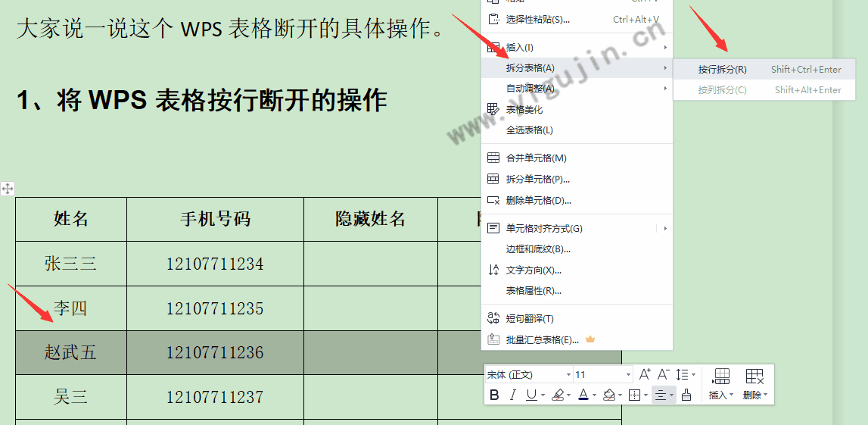The image size is (868, 425).
Task: Click the insert table rows icon
Action: pyautogui.click(x=720, y=377)
